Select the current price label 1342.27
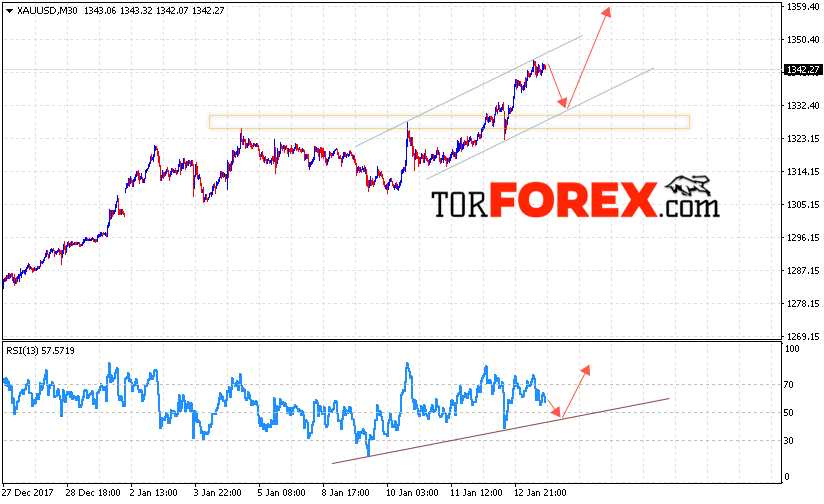 [802, 70]
